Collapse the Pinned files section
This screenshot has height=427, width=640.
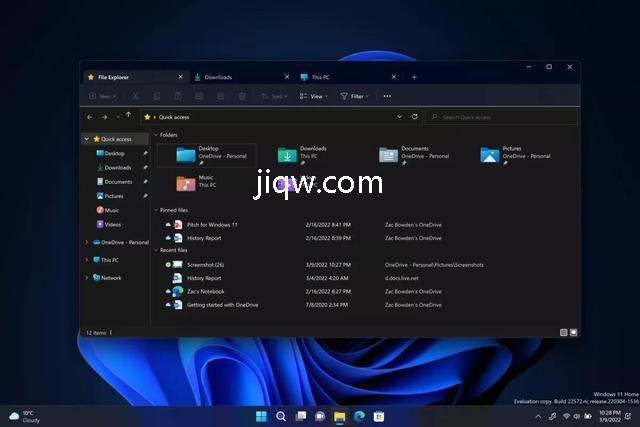(x=156, y=211)
